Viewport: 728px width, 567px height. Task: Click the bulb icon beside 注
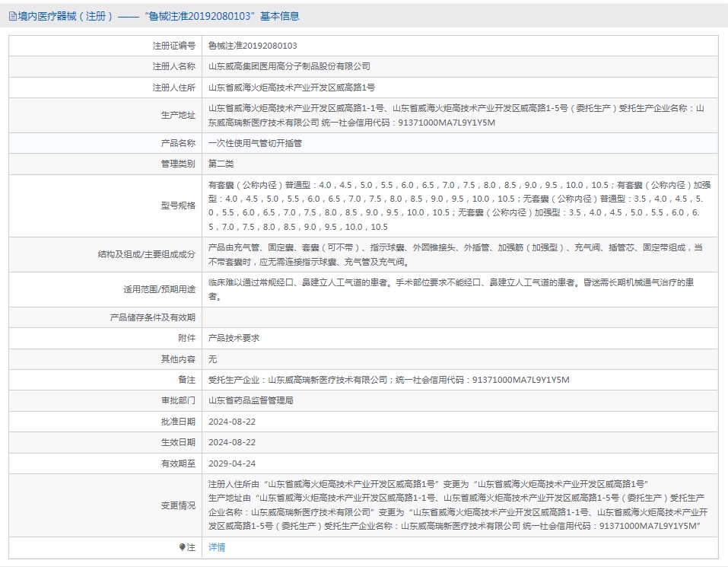(x=182, y=547)
